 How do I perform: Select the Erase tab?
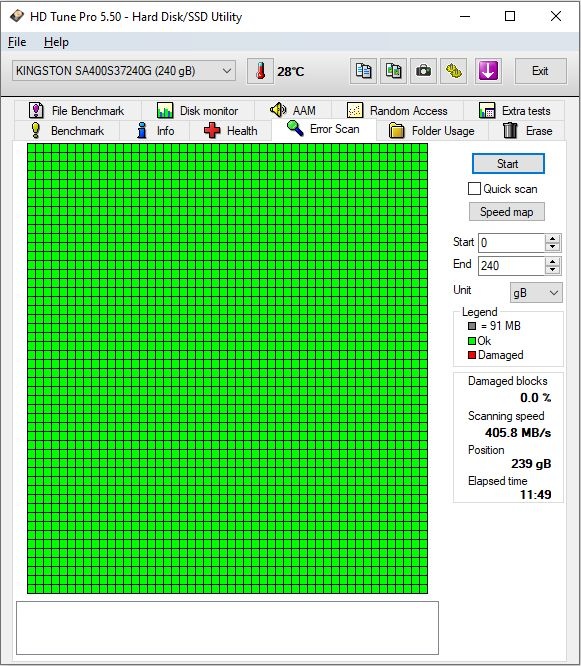(x=527, y=130)
